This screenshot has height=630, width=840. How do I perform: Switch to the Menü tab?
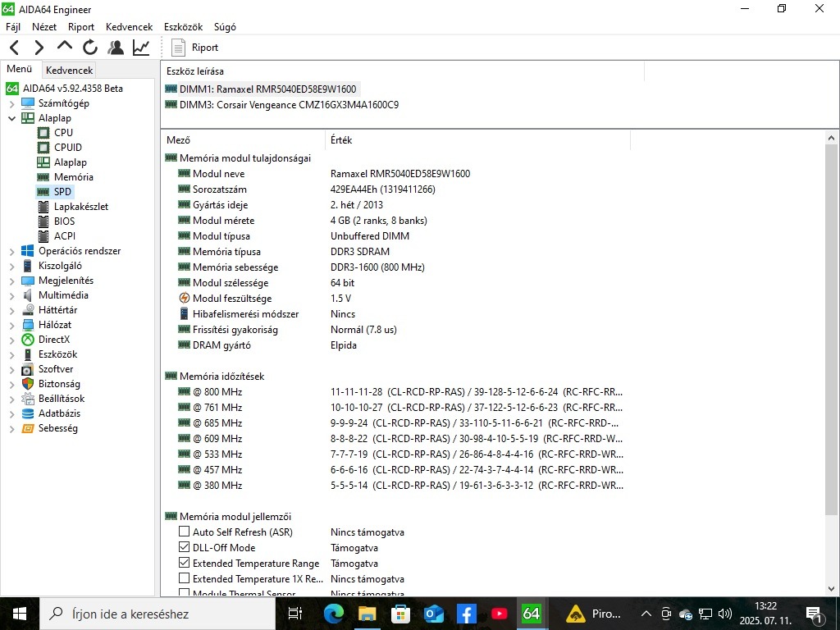[x=20, y=69]
